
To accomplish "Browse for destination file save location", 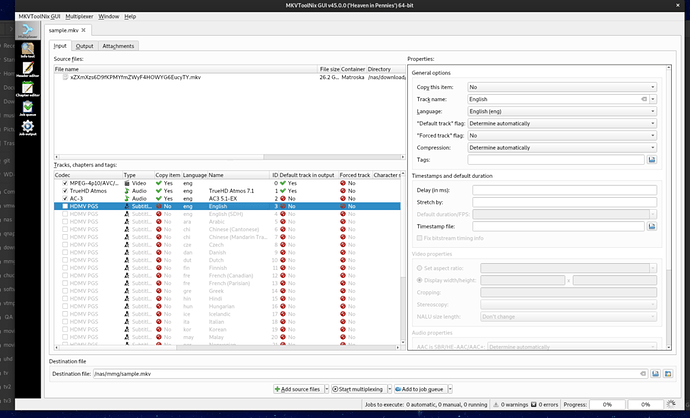I will click(x=655, y=374).
